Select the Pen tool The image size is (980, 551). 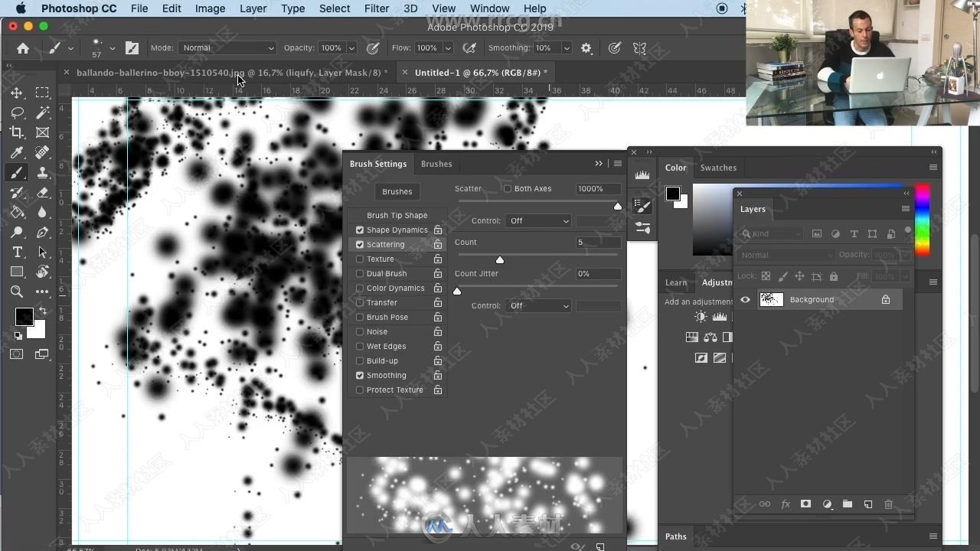coord(43,232)
